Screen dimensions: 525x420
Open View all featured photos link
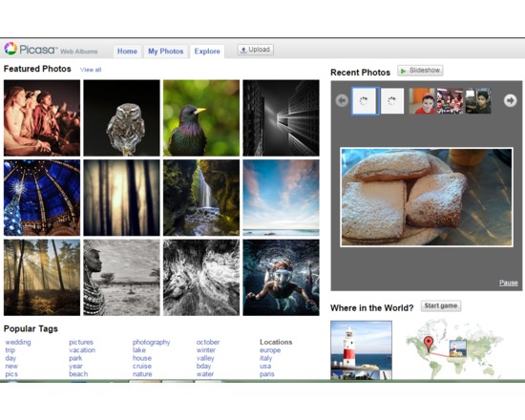click(91, 70)
